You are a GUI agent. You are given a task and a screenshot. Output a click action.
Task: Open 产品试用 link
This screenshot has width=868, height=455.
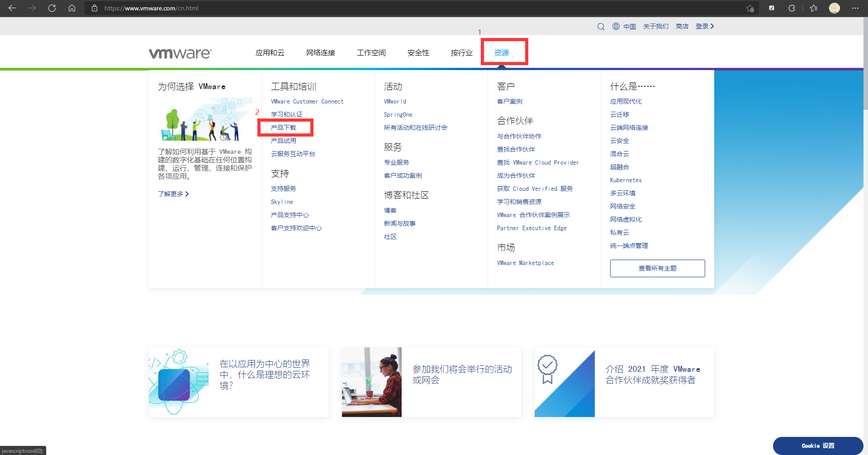(x=284, y=141)
